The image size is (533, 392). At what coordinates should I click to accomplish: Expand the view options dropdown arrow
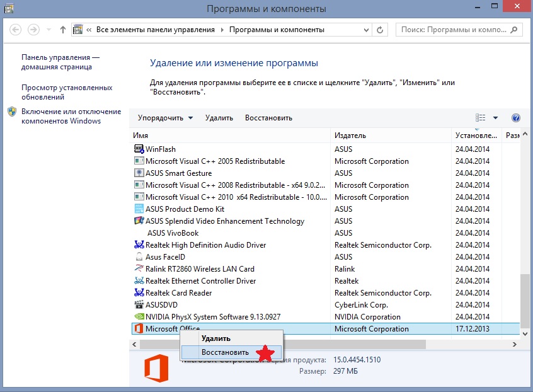(495, 118)
